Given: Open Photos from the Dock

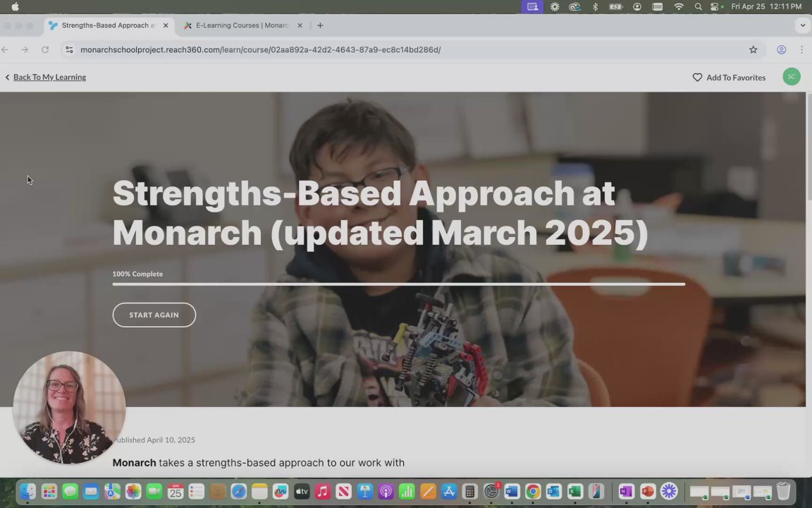Looking at the screenshot, I should point(133,491).
